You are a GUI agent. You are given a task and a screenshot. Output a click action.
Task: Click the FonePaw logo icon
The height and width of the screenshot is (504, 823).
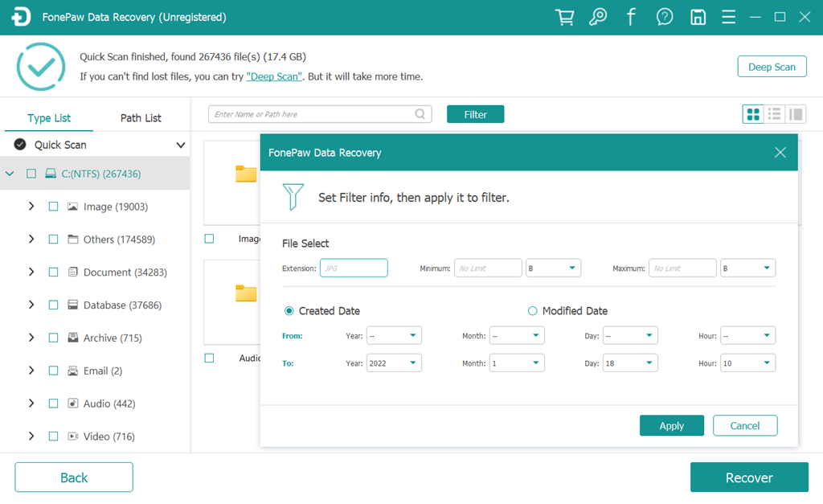coord(21,17)
